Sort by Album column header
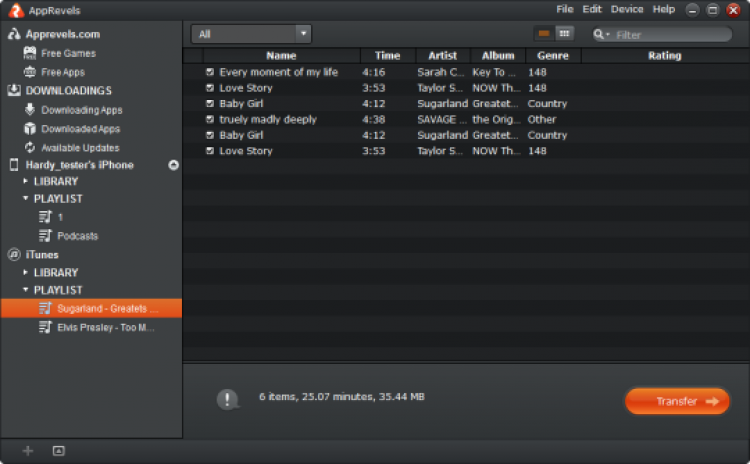 [498, 55]
